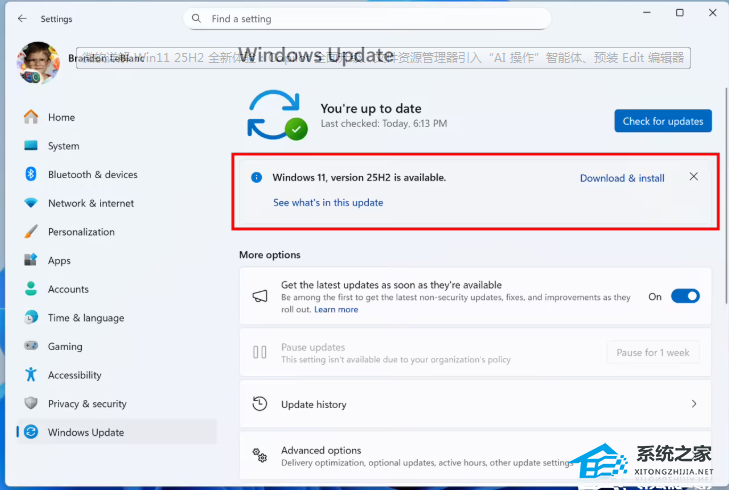Click the Bluetooth icon in sidebar
This screenshot has width=729, height=490.
[31, 174]
